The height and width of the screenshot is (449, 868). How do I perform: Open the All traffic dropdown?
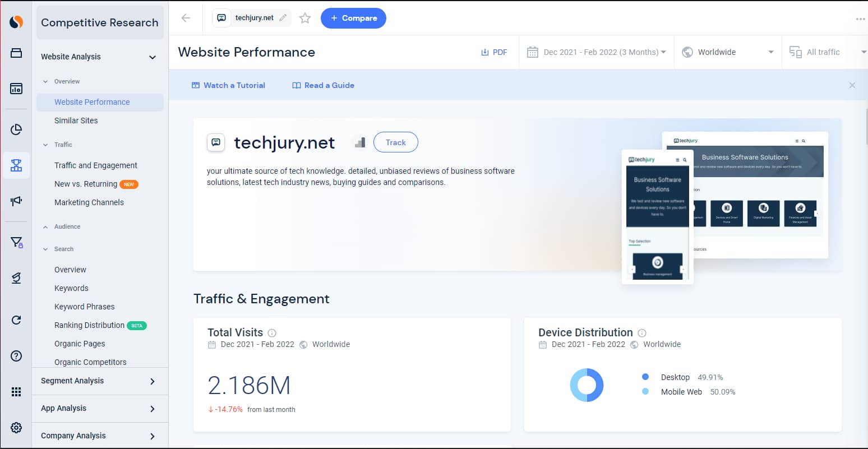(x=825, y=52)
